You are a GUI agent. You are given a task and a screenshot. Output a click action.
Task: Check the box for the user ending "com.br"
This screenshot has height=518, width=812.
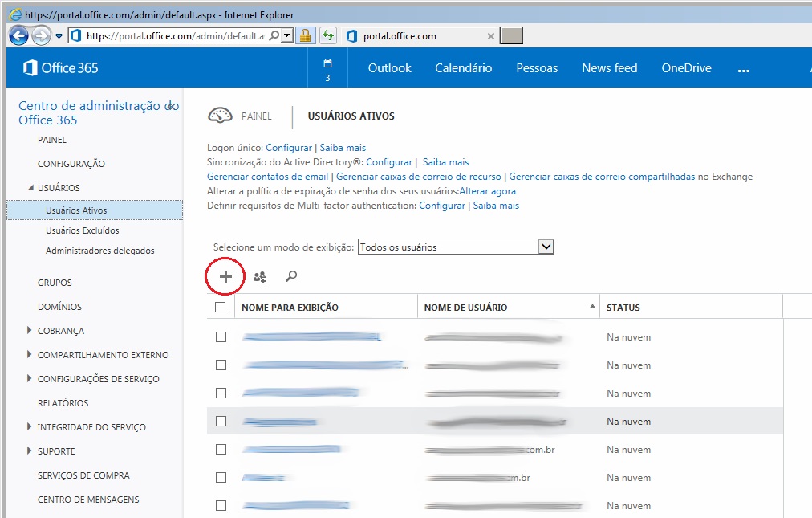point(221,449)
